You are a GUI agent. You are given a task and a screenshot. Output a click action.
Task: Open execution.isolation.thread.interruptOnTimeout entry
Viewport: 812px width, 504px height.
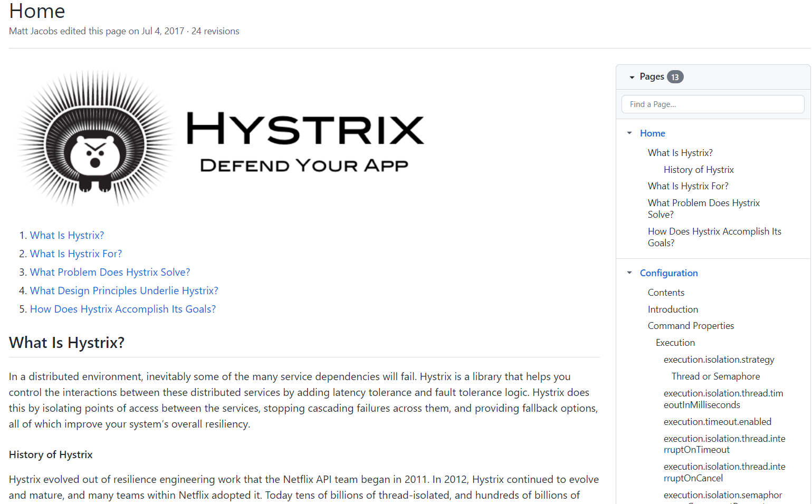(724, 444)
